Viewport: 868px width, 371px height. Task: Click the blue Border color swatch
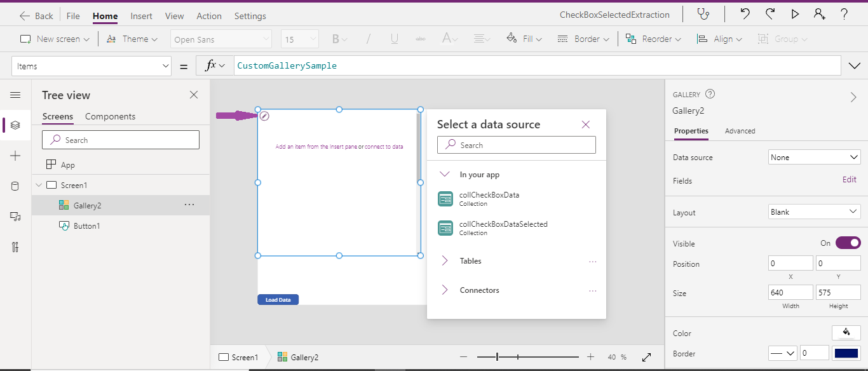tap(846, 354)
